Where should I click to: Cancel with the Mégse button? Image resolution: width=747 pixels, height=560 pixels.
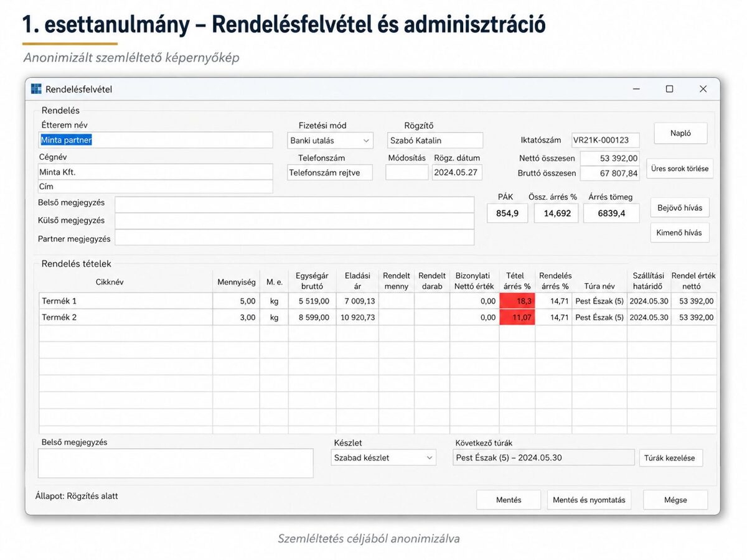click(675, 500)
